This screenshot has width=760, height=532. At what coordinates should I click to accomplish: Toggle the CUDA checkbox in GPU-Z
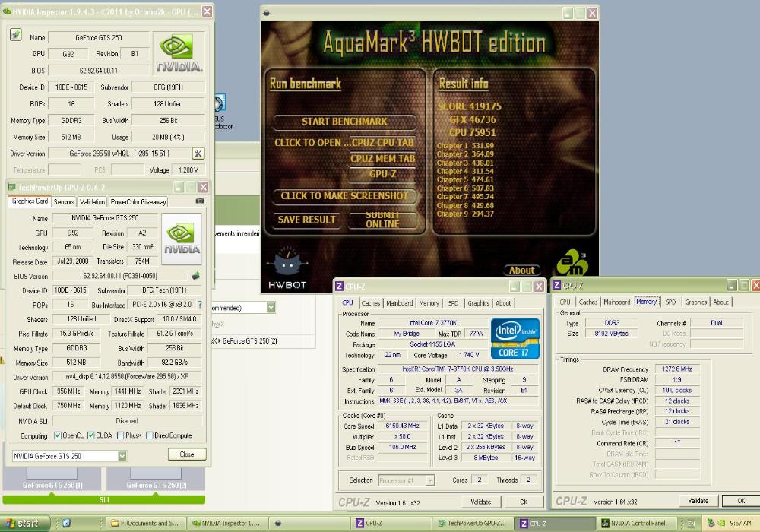click(x=90, y=435)
